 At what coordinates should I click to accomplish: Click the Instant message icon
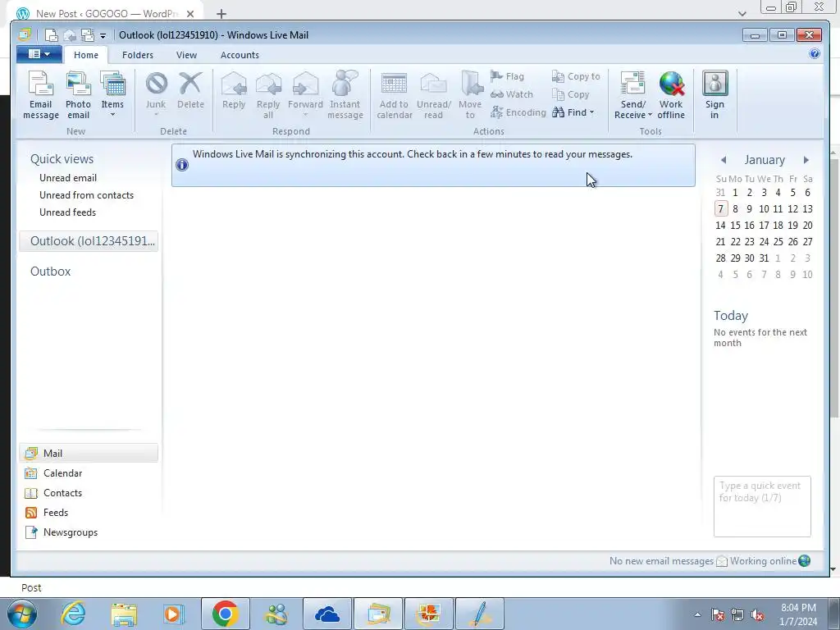point(345,95)
